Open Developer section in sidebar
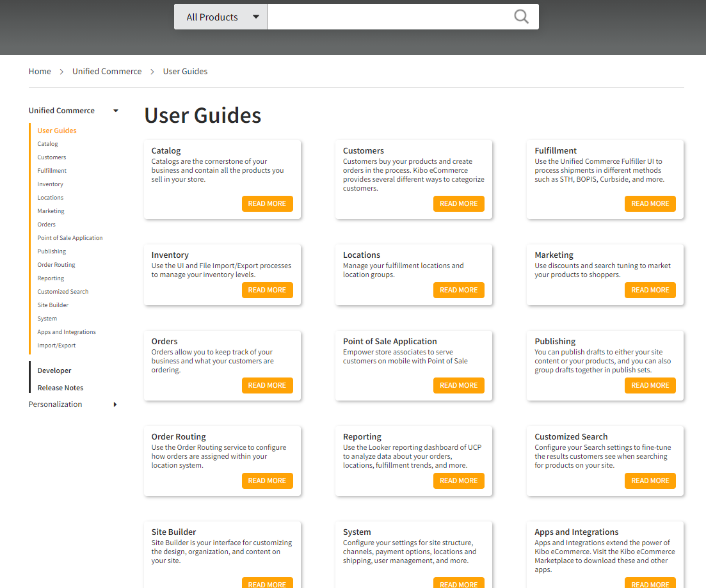This screenshot has height=588, width=706. tap(54, 370)
